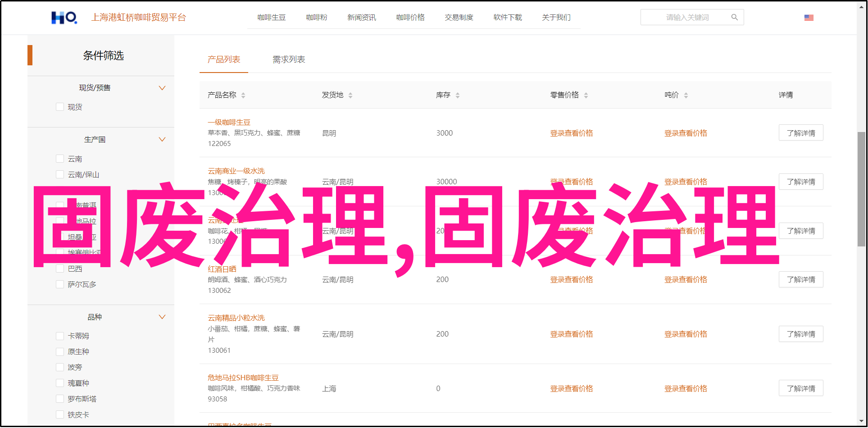Click product code 93058
The height and width of the screenshot is (428, 868).
click(217, 399)
